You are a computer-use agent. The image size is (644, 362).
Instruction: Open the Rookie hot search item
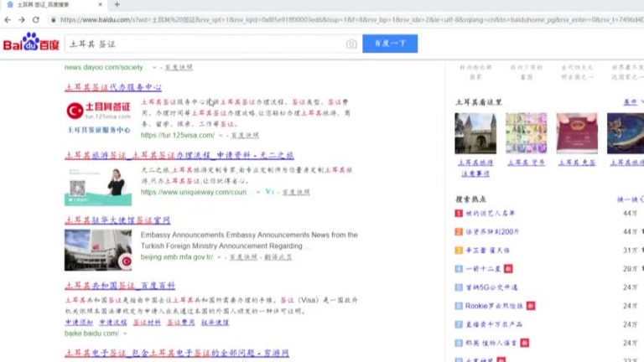point(494,306)
